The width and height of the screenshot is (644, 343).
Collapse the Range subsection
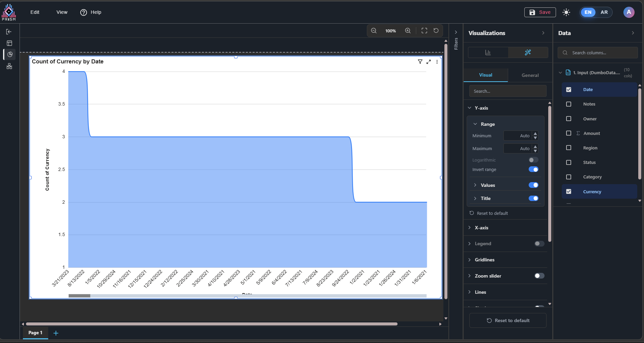[x=475, y=124]
